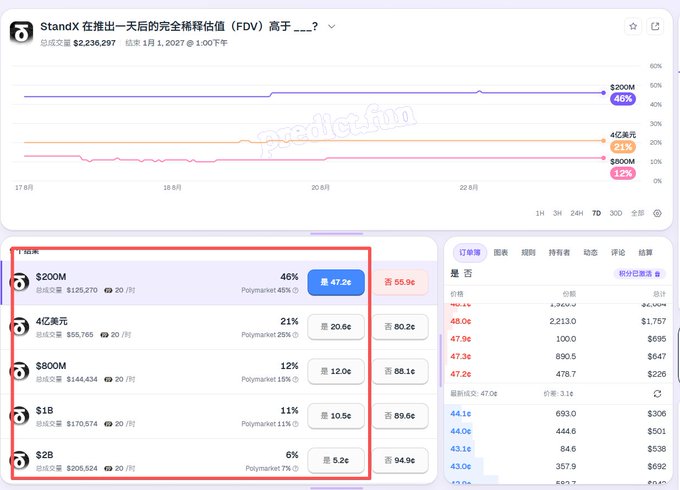Viewport: 680px width, 490px height.
Task: Buy 否 at 89.6¢ for $1B
Action: point(400,416)
